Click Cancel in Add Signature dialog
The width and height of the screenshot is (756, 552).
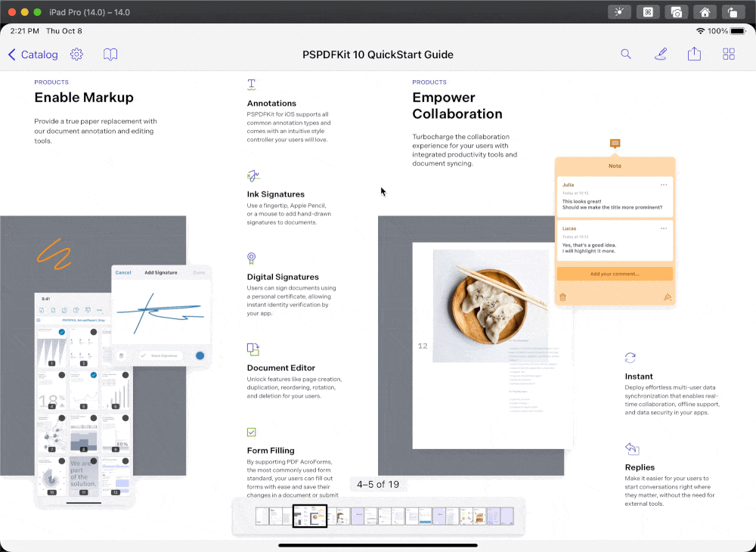(123, 272)
